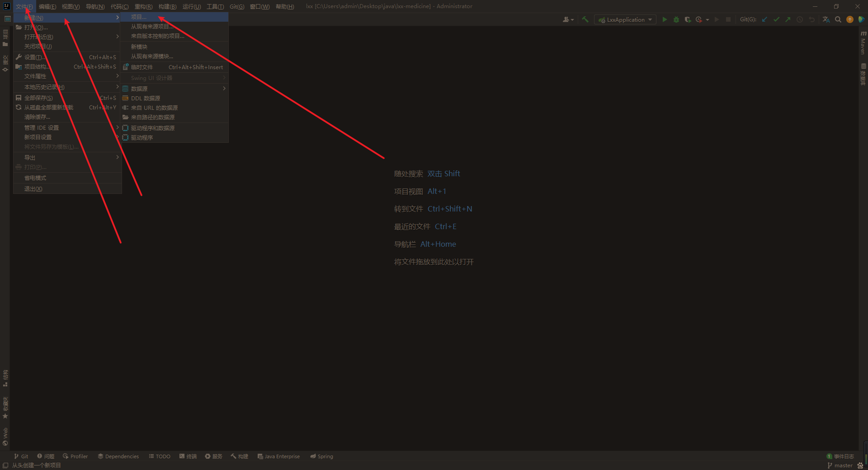Open the 事件日志 event log
This screenshot has width=868, height=470.
840,456
